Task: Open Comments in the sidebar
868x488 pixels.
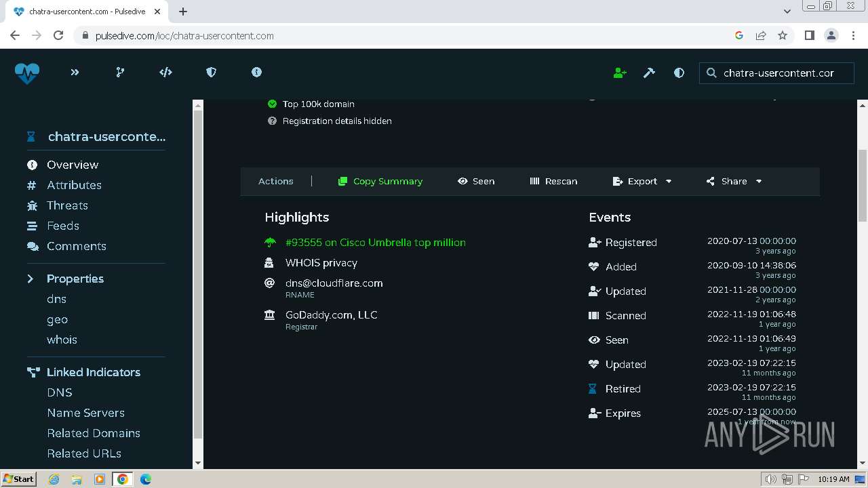Action: click(x=77, y=246)
